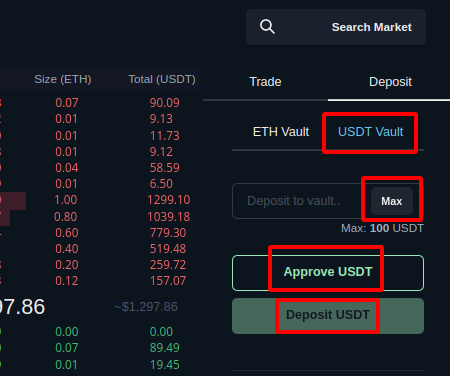This screenshot has width=450, height=376.
Task: Select the bid row totaling 89.49
Action: [99, 348]
